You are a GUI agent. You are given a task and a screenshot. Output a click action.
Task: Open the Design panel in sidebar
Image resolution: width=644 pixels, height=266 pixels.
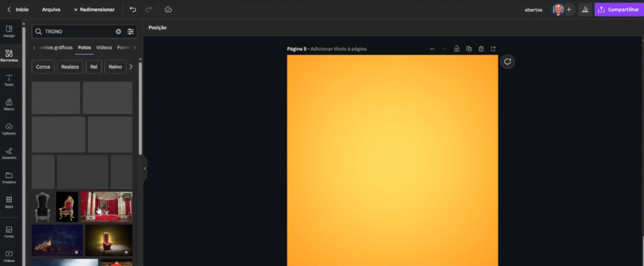pyautogui.click(x=9, y=31)
